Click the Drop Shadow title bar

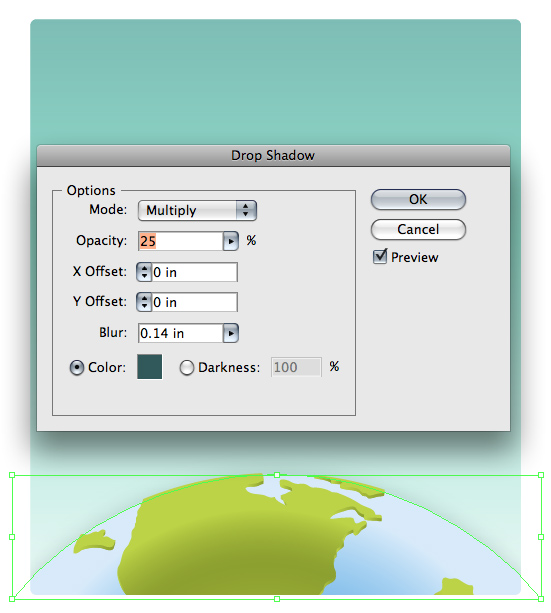[273, 156]
